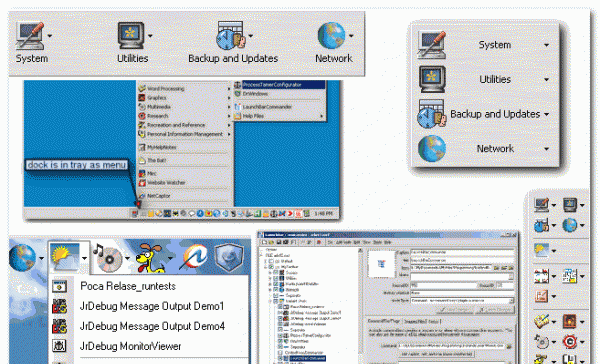Open the Graphics submenu
The width and height of the screenshot is (600, 364).
coord(185,98)
